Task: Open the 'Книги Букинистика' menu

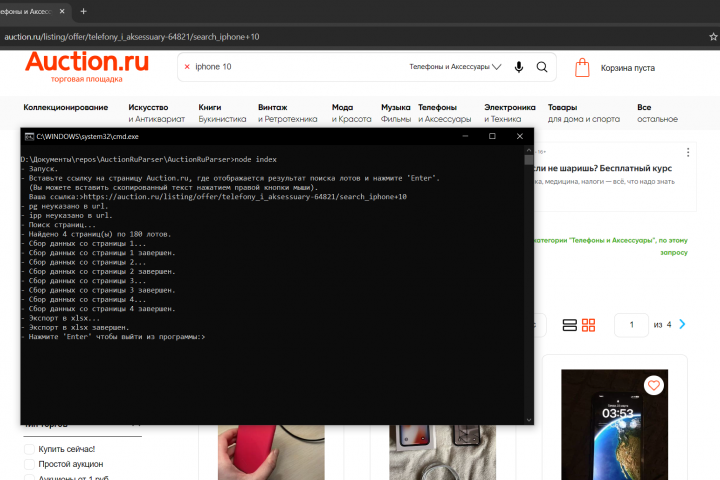Action: (222, 113)
